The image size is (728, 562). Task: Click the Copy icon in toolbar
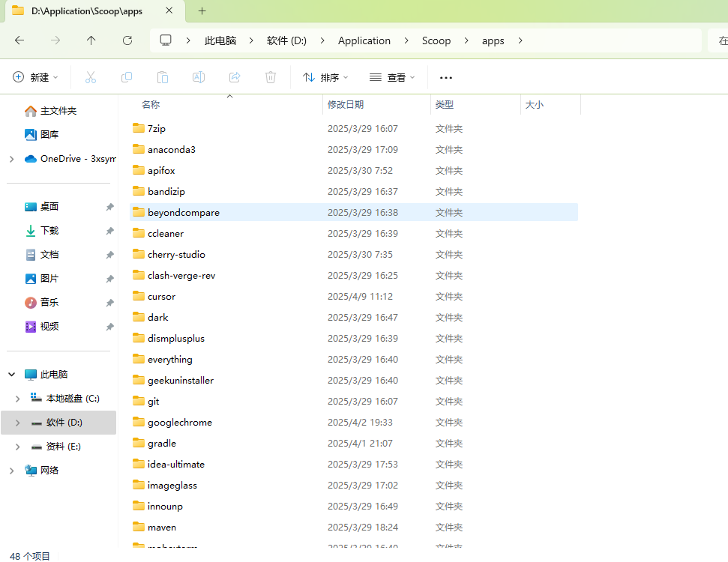126,77
